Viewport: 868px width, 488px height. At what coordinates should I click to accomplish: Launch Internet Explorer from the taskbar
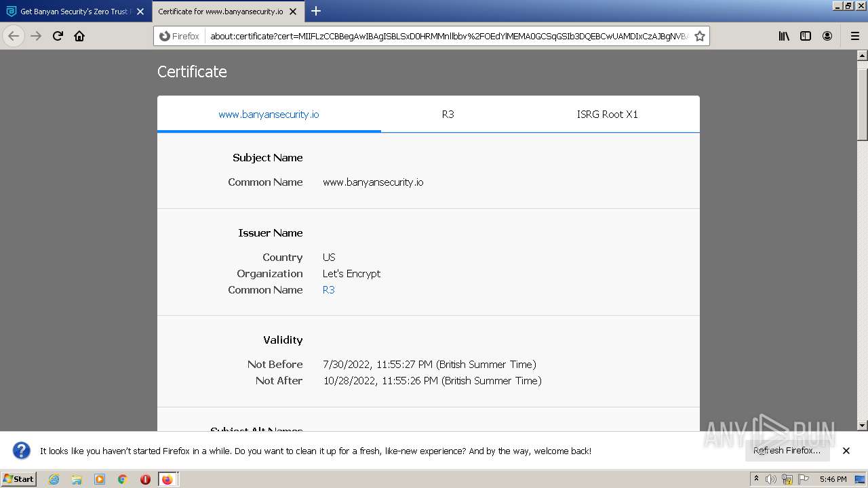[54, 479]
